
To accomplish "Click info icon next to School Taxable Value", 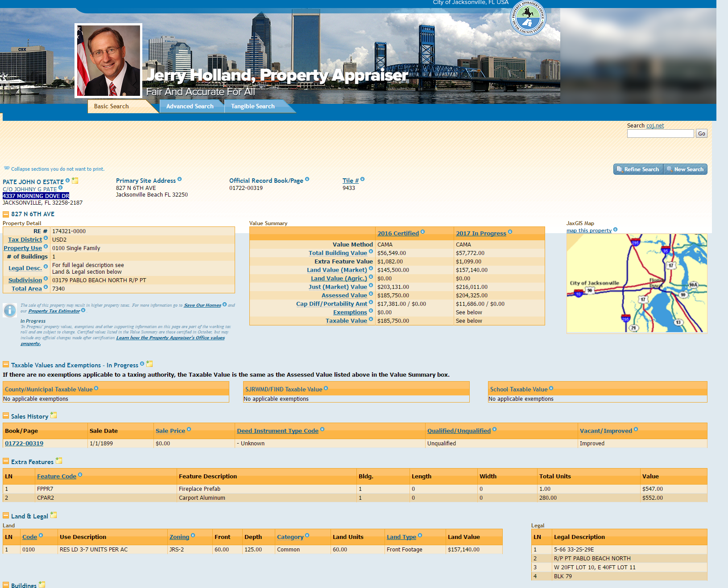I will coord(551,388).
